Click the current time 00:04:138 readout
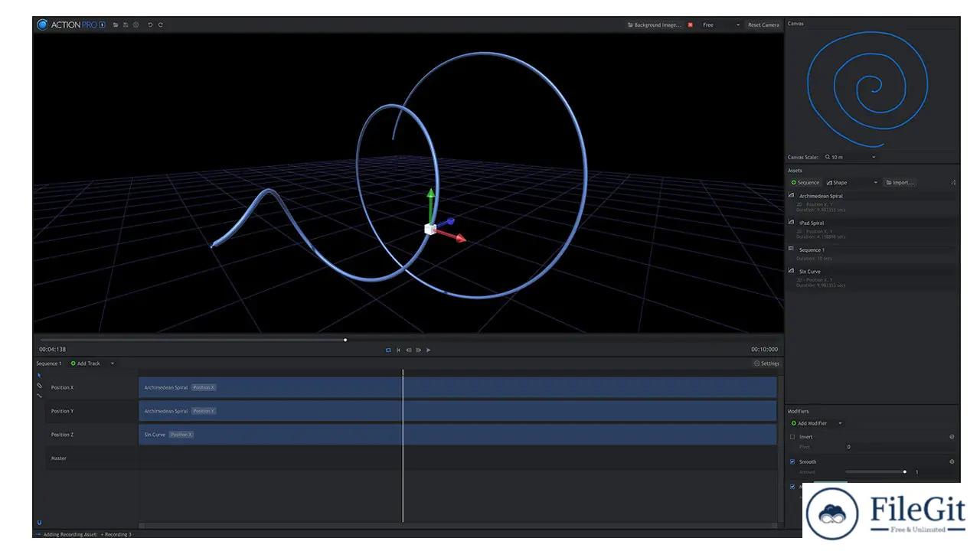The width and height of the screenshot is (980, 551). tap(53, 350)
